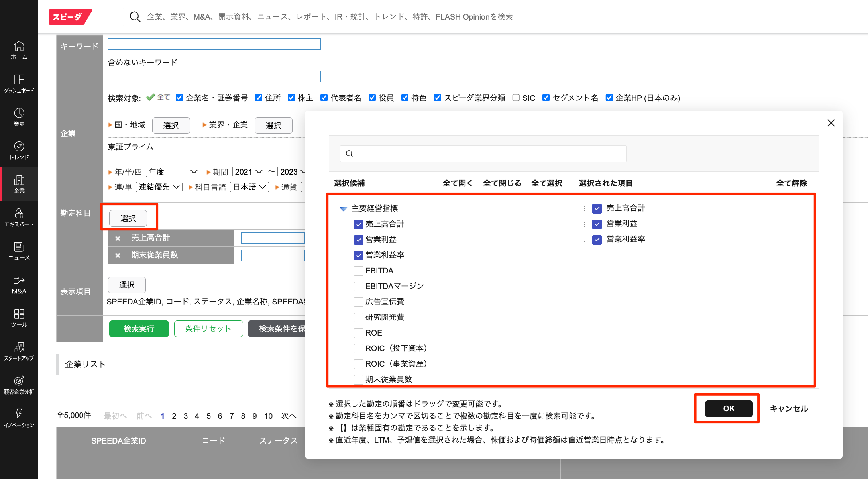Screen dimensions: 868x479
Task: Go to 業界 section in sidebar
Action: pyautogui.click(x=19, y=117)
